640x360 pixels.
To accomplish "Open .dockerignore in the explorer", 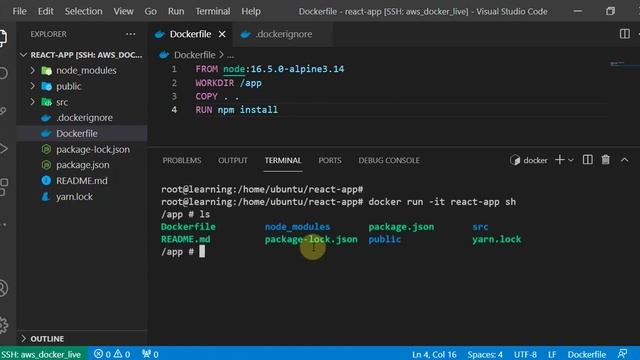I will pos(82,118).
